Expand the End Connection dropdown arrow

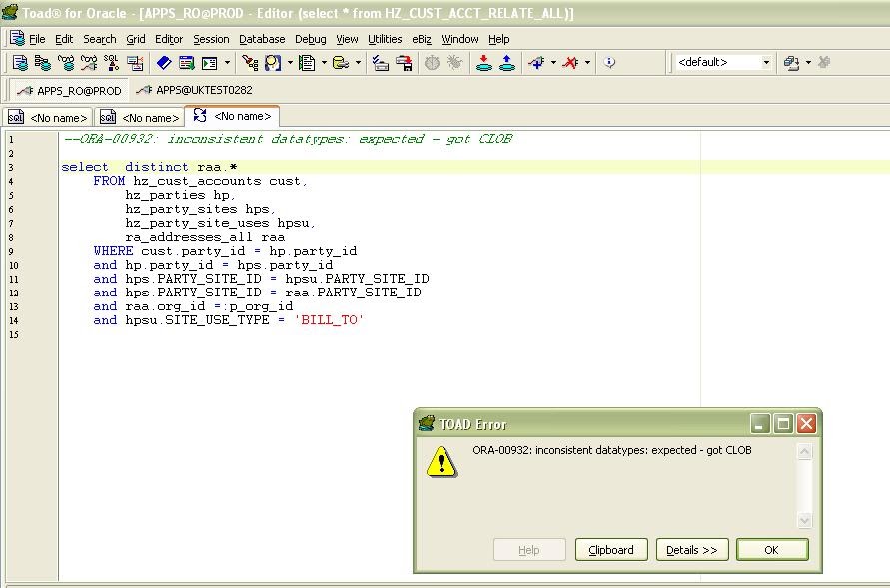[587, 62]
